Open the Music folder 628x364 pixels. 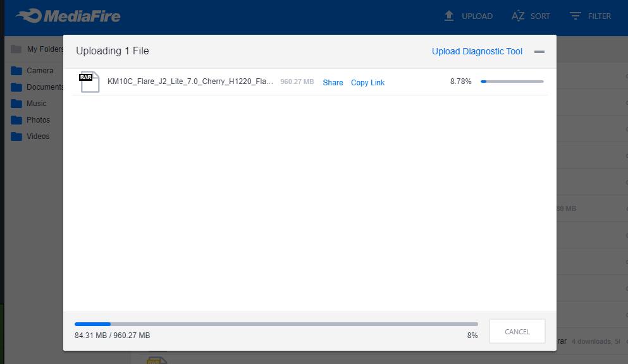[x=36, y=103]
